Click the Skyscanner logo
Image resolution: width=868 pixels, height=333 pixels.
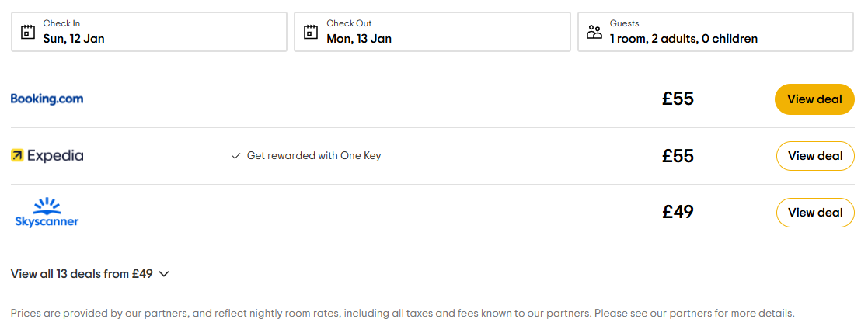click(47, 212)
